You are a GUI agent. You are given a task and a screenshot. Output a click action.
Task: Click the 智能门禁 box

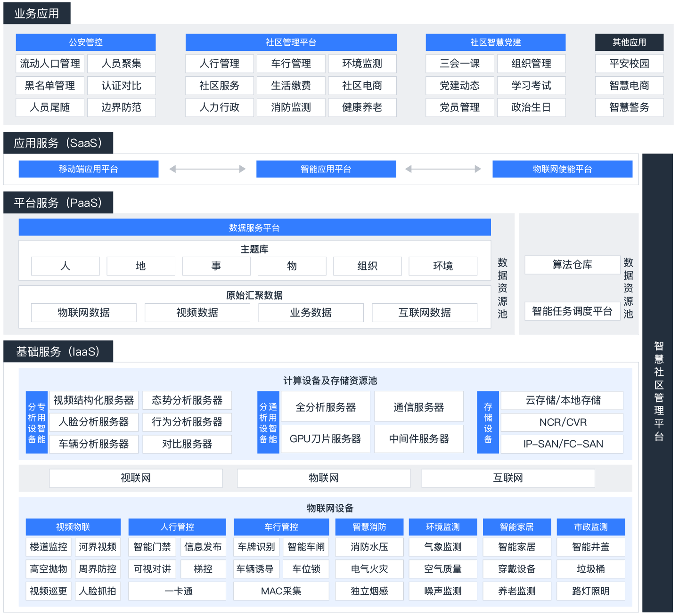point(152,547)
